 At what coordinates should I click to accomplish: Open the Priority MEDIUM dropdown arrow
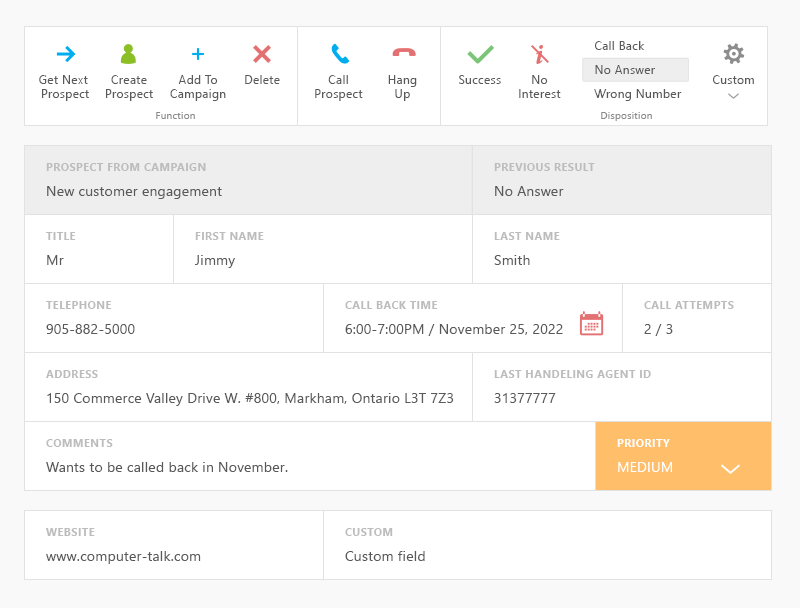[x=730, y=469]
